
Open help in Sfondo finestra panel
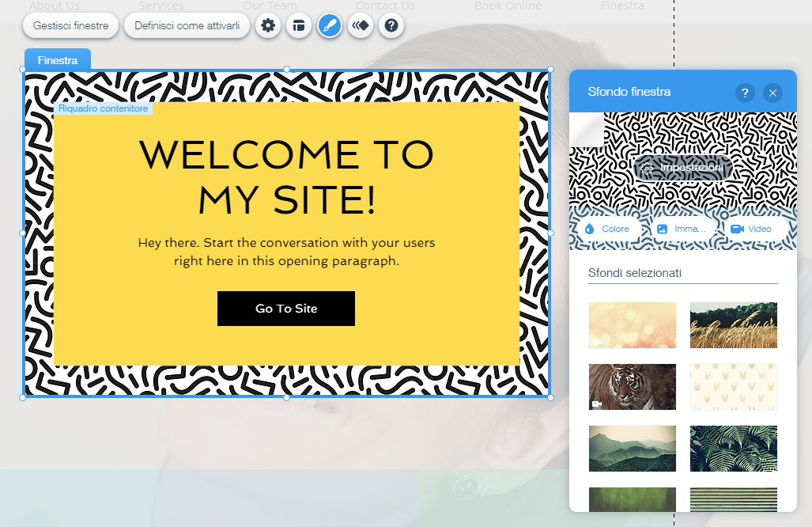(745, 93)
